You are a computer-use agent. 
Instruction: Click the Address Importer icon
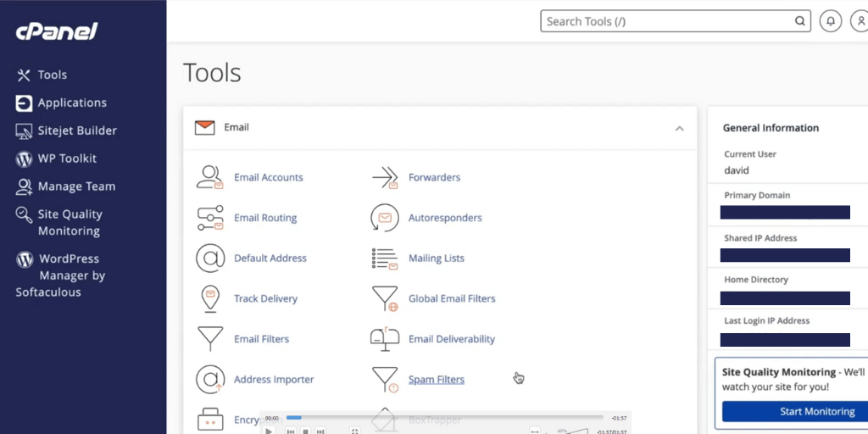[210, 379]
